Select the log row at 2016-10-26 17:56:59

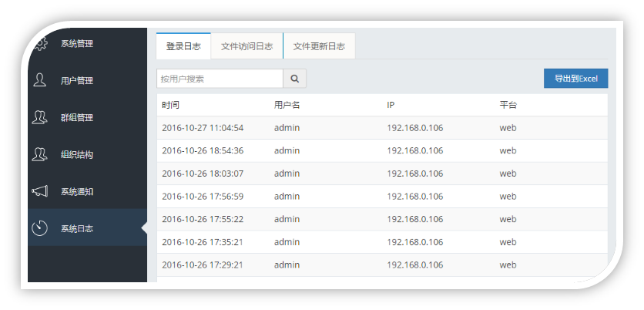pos(381,197)
